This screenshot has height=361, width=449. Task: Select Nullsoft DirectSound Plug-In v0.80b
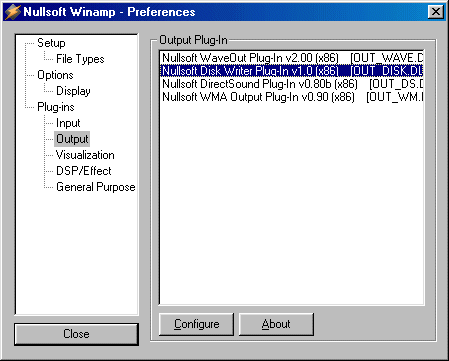(292, 84)
